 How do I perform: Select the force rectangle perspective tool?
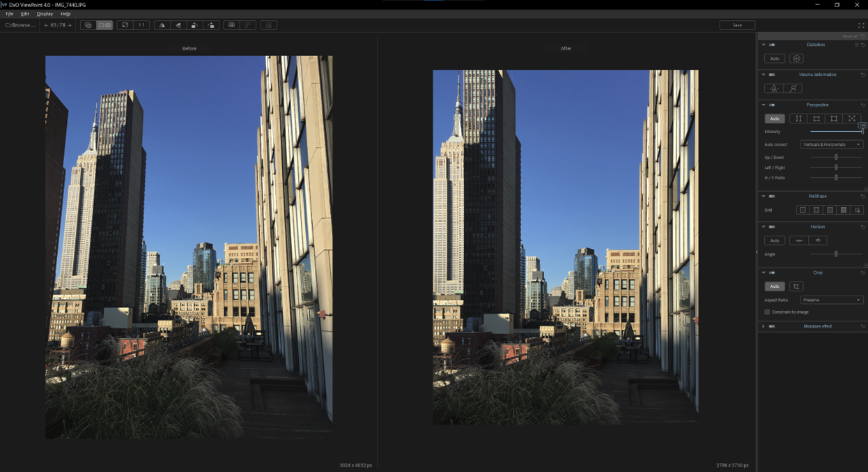[834, 119]
